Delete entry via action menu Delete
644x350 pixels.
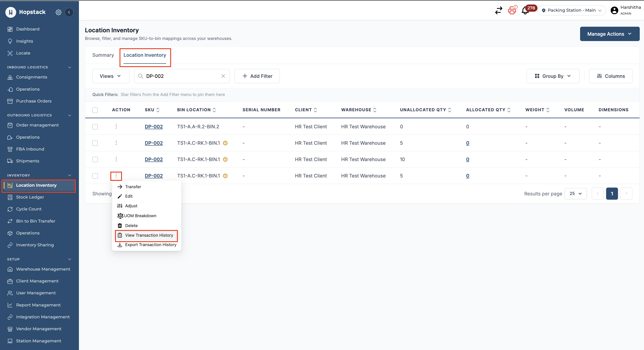pos(146,225)
